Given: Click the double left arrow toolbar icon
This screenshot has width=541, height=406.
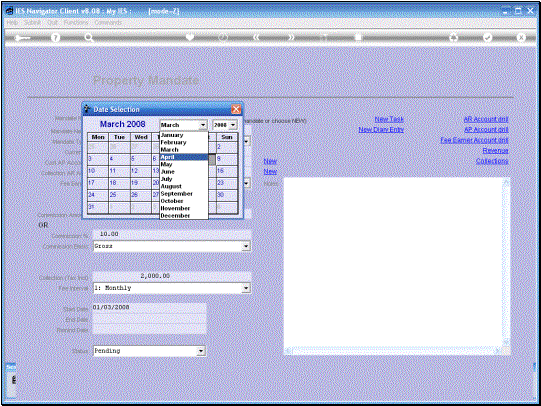Looking at the screenshot, I should (x=256, y=38).
